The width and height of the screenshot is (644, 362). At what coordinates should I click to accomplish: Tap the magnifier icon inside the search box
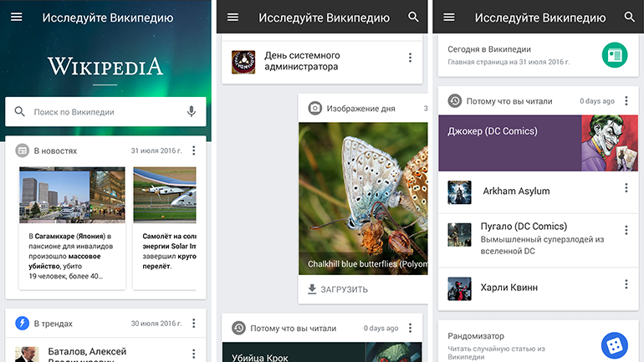pos(20,112)
